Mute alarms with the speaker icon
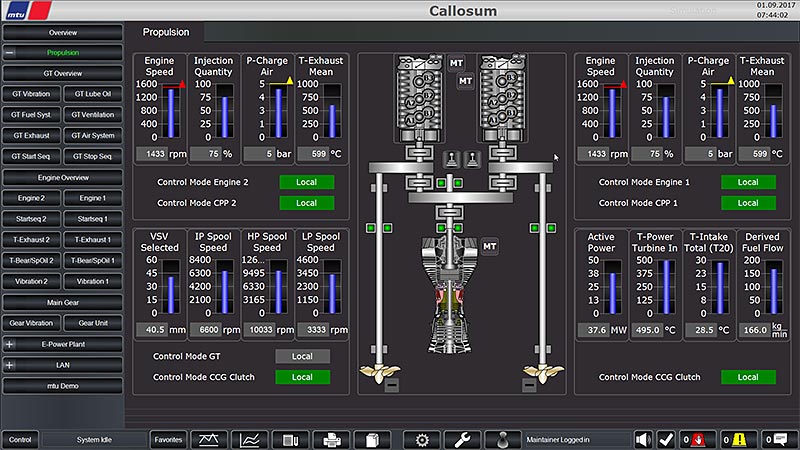 pos(643,439)
